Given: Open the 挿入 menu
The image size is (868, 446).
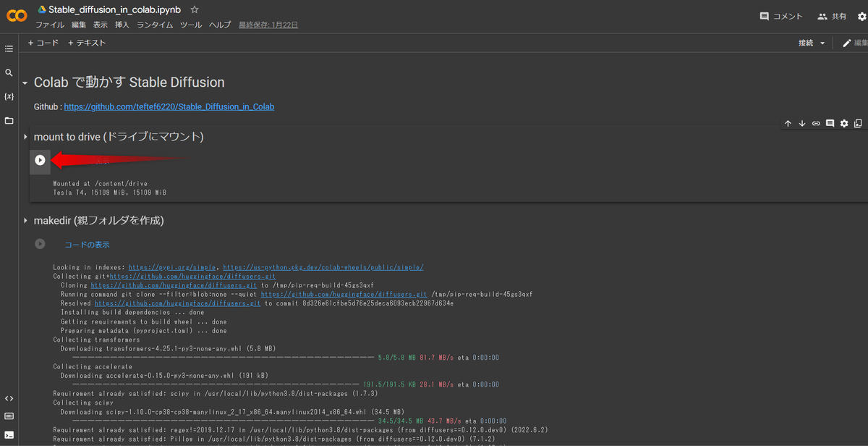Looking at the screenshot, I should tap(122, 25).
